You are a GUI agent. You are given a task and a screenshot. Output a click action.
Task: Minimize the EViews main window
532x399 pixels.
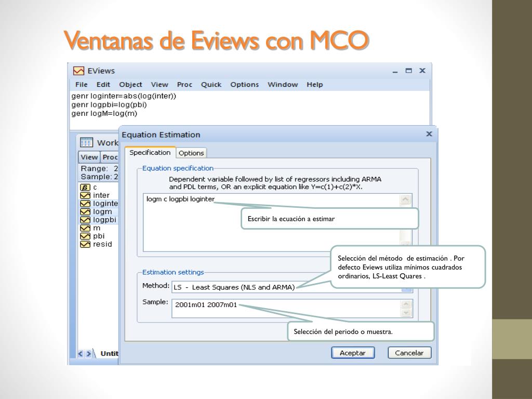(395, 71)
